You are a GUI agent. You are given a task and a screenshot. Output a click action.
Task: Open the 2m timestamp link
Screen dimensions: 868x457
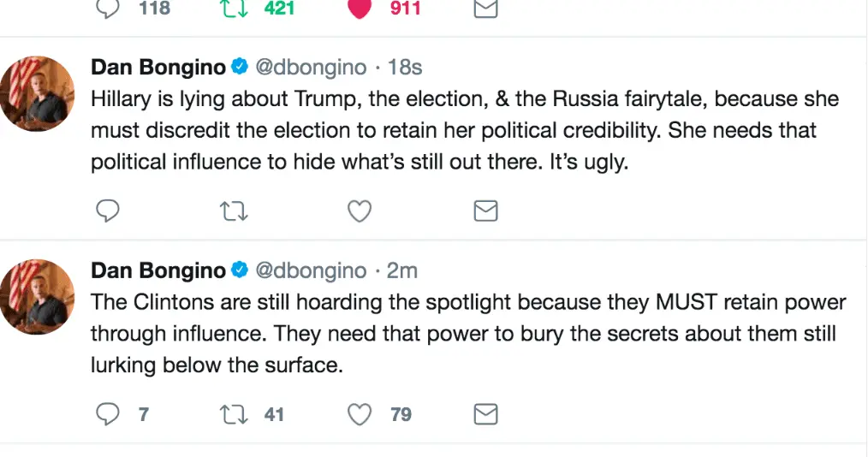pos(402,270)
